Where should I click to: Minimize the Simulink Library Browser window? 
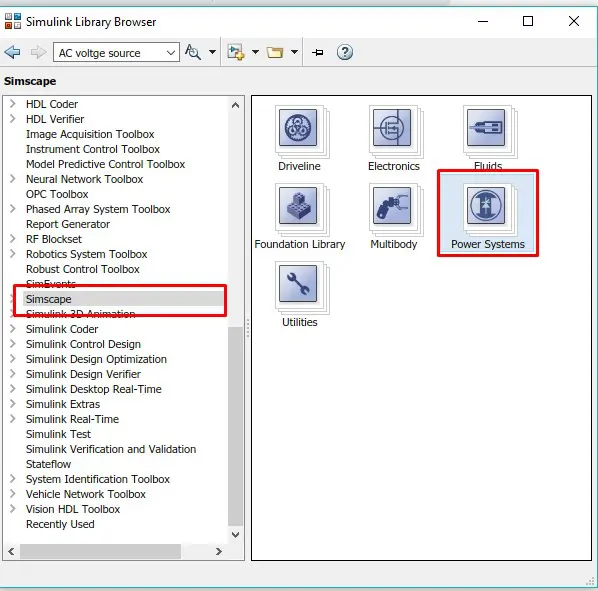point(483,21)
